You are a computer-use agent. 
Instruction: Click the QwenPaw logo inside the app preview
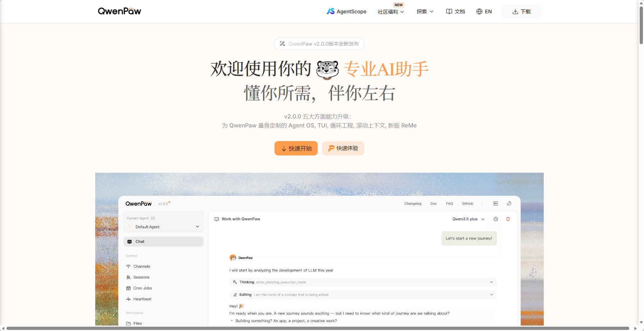pyautogui.click(x=139, y=204)
